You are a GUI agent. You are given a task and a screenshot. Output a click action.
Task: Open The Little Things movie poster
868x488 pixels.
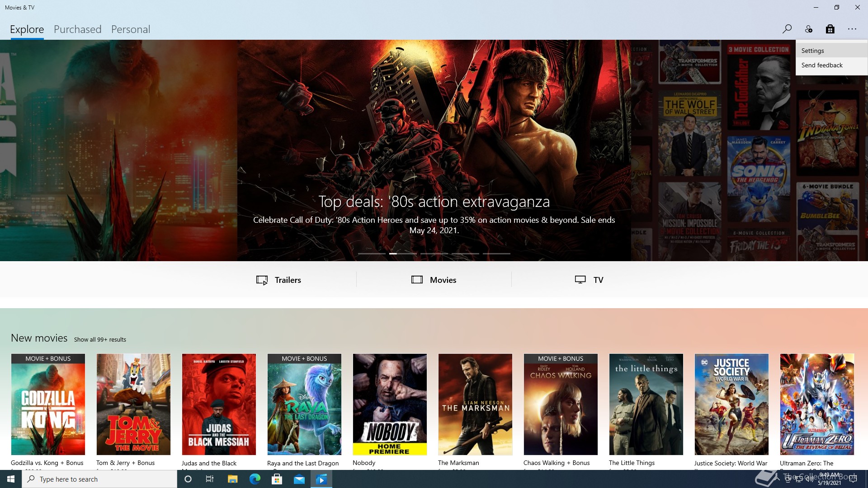point(646,404)
